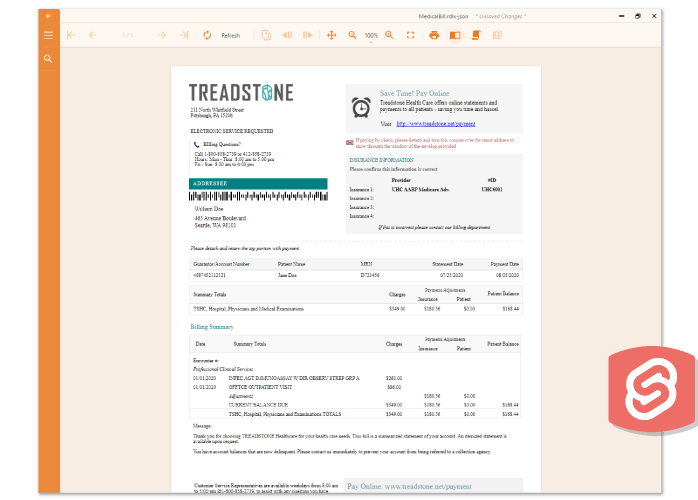
Task: Click the Summary Totals row label
Action: [x=210, y=294]
